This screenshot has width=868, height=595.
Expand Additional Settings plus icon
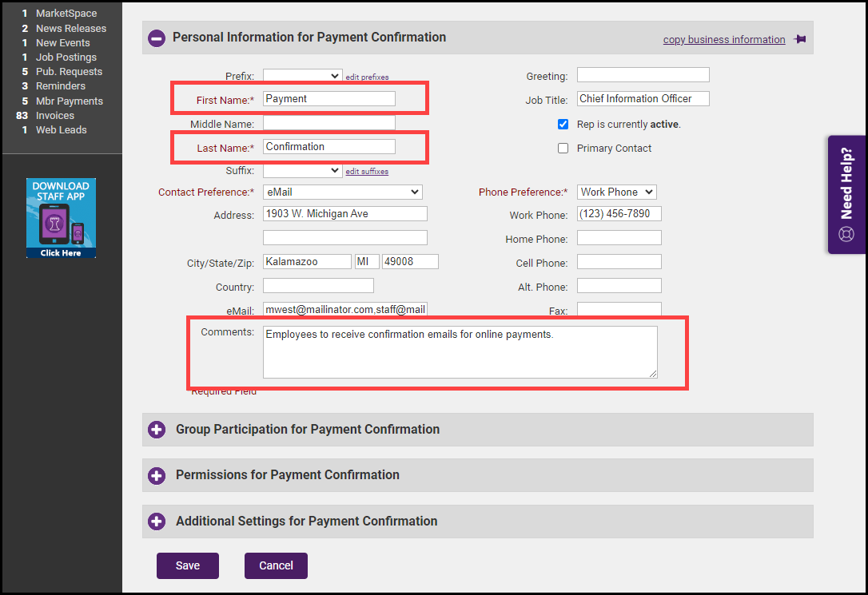pos(157,522)
